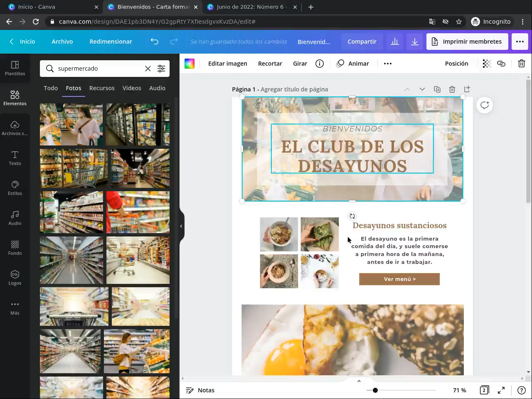The height and width of the screenshot is (399, 532).
Task: Open the Plantillas sidebar panel
Action: [15, 68]
